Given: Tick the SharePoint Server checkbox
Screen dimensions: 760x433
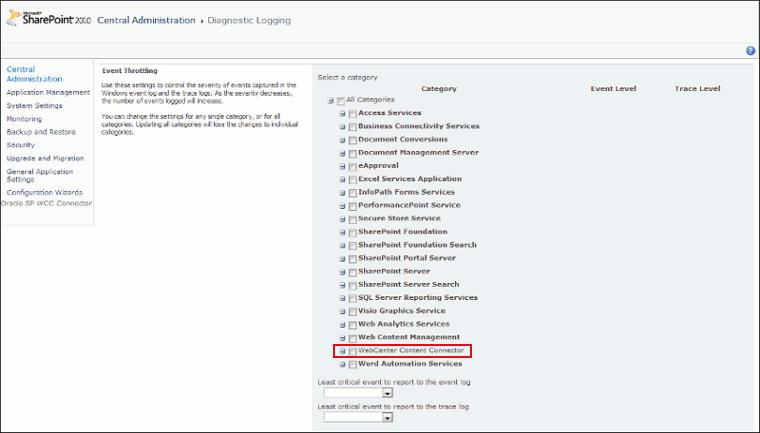Looking at the screenshot, I should (352, 273).
